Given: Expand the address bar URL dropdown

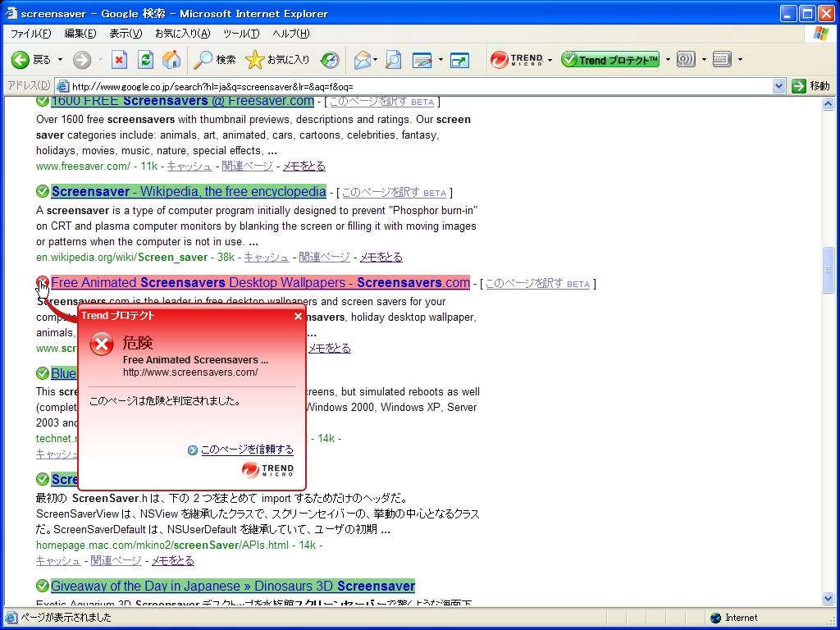Looking at the screenshot, I should [x=778, y=86].
